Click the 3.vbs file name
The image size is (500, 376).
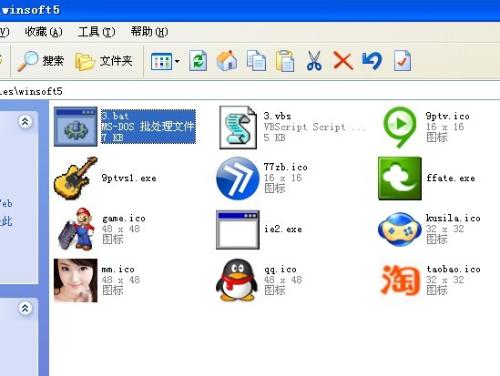coord(277,116)
